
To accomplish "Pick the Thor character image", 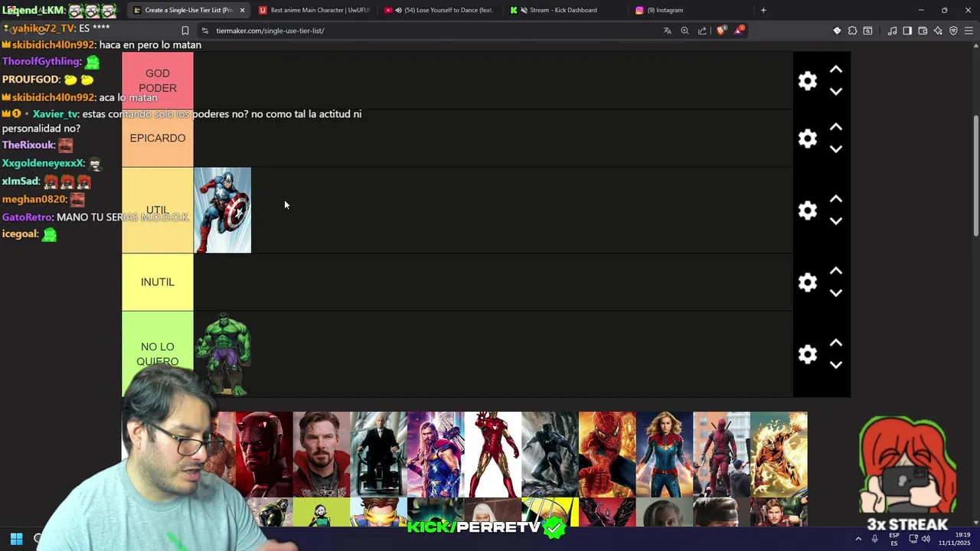I will [x=436, y=455].
